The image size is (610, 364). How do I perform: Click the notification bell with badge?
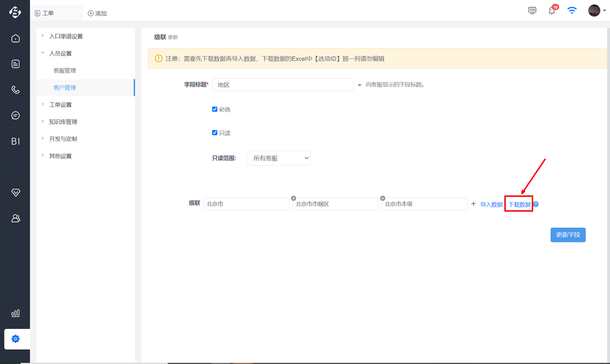552,11
